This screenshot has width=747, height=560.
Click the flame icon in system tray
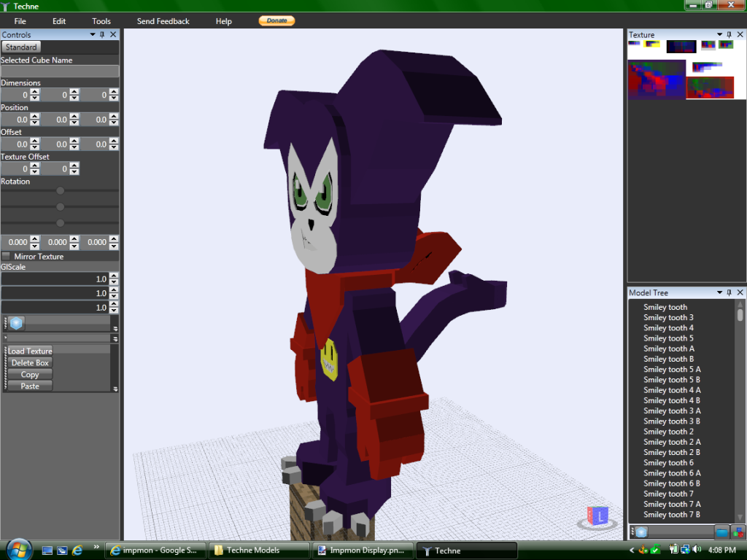pyautogui.click(x=643, y=550)
